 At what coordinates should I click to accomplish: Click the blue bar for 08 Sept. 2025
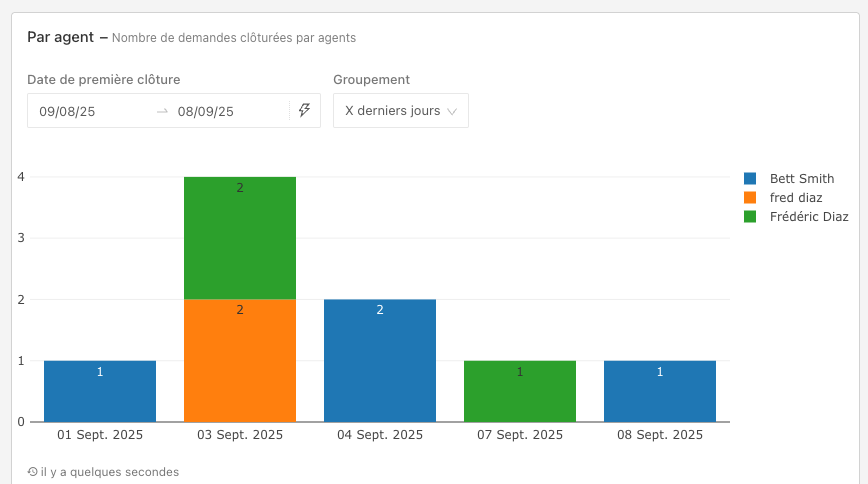pos(660,391)
